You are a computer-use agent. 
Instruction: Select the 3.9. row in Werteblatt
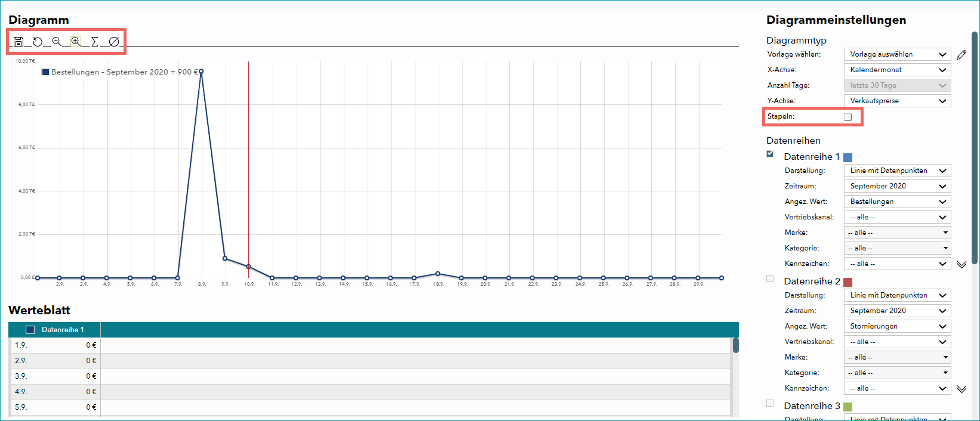[369, 376]
